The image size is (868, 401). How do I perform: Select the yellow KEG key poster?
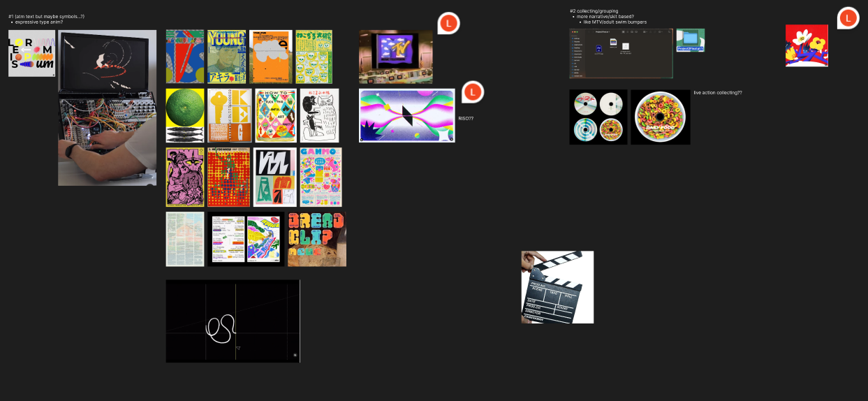click(230, 115)
